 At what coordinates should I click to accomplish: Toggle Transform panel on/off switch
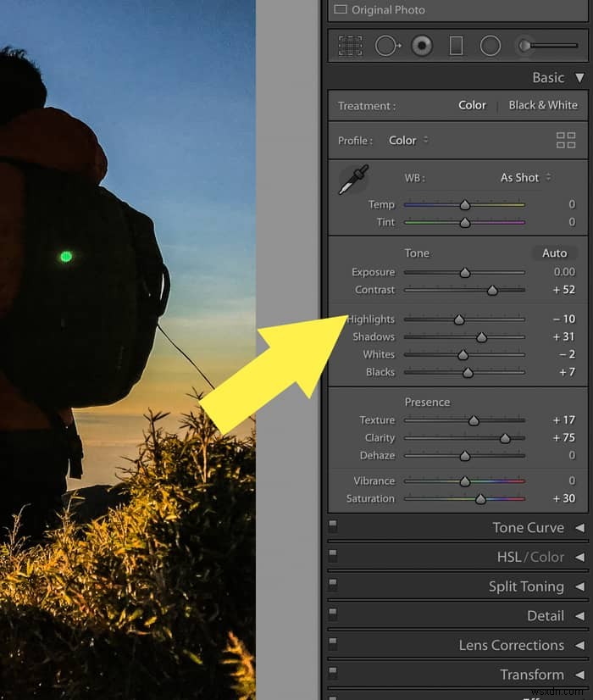coord(333,674)
